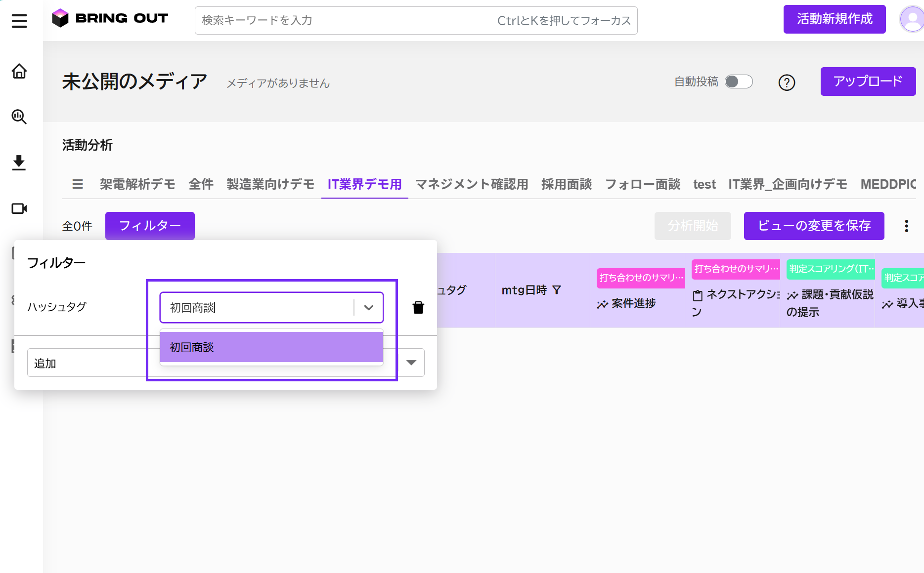Toggle the 自動投稿 switch
924x573 pixels.
tap(738, 82)
